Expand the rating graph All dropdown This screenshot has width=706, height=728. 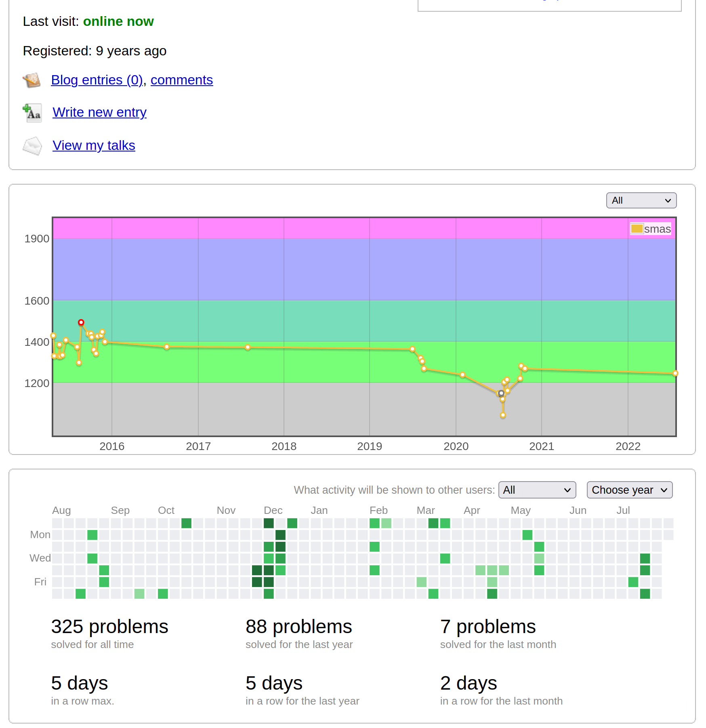(641, 200)
